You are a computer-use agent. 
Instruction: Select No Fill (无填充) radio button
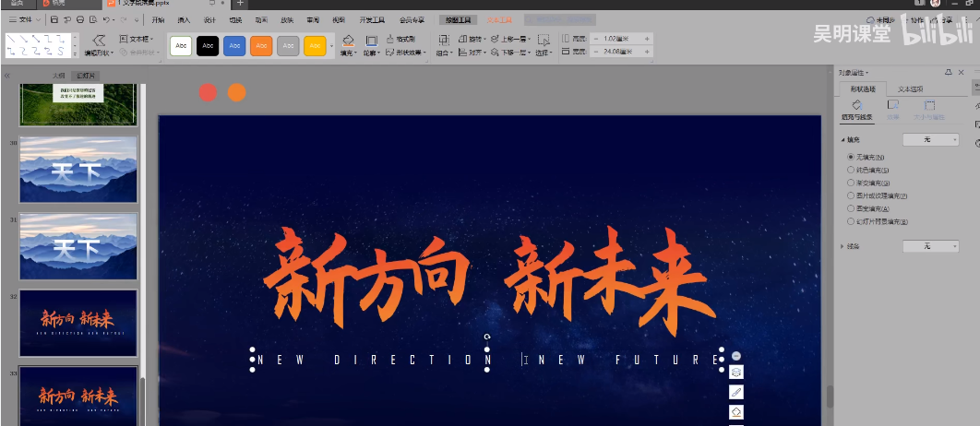(x=850, y=157)
